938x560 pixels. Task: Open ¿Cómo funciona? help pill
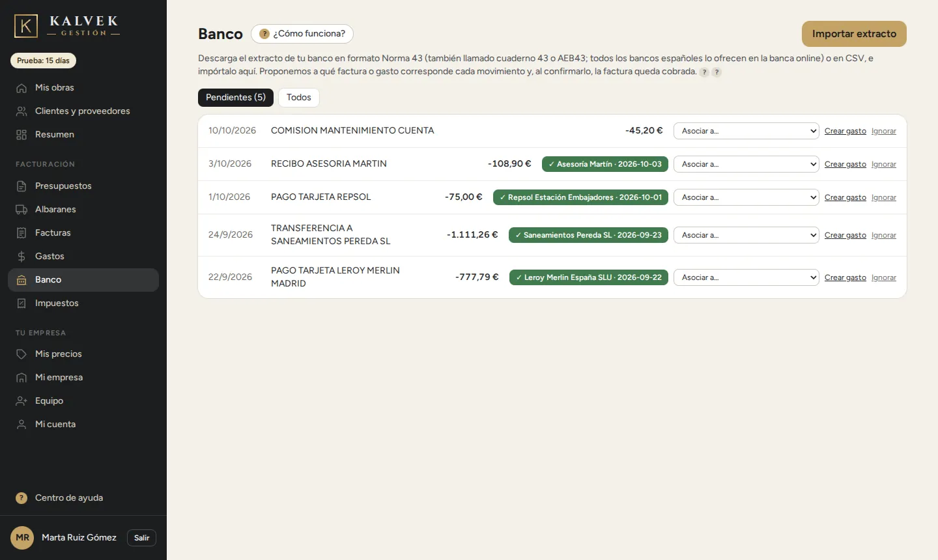point(302,34)
